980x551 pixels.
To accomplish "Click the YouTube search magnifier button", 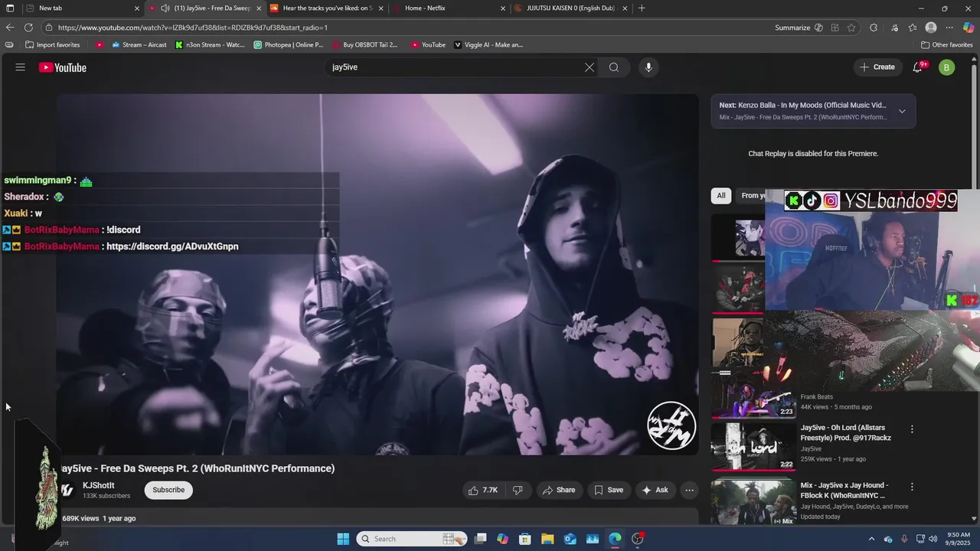I will (614, 67).
